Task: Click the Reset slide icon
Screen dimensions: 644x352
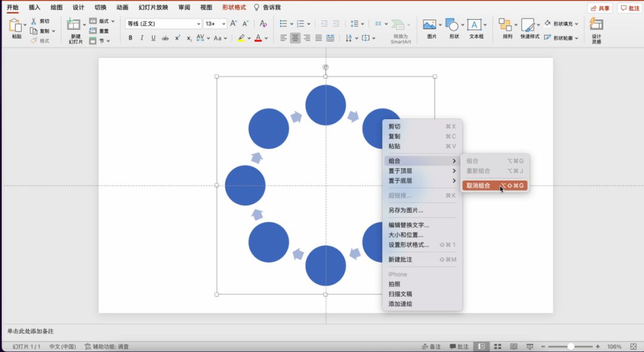Action: 93,31
